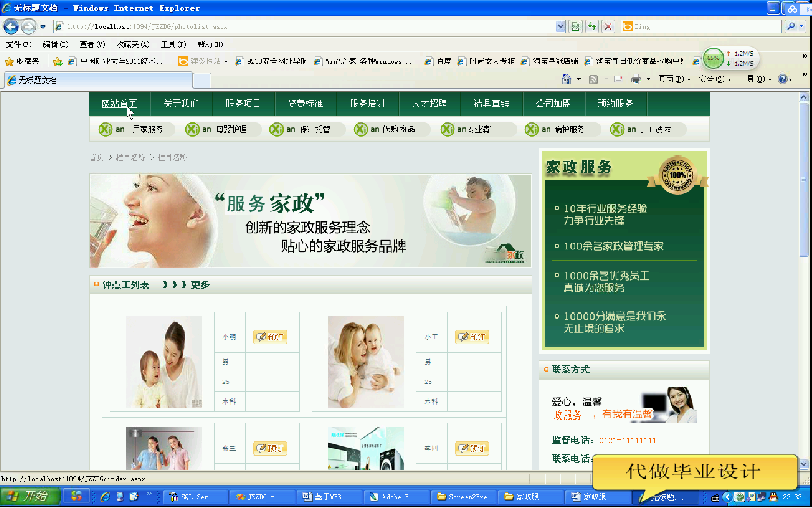The image size is (812, 508).
Task: Click the 更多 link beside 钟点工列表
Action: coord(200,285)
